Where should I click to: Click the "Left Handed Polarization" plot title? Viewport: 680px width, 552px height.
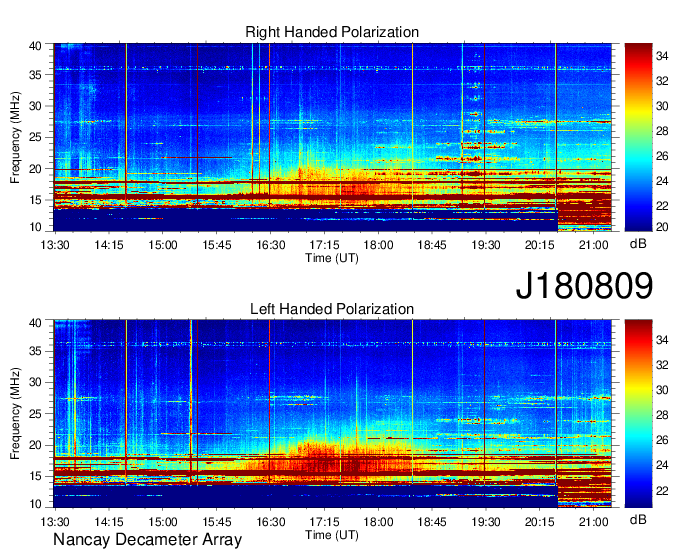(x=332, y=309)
